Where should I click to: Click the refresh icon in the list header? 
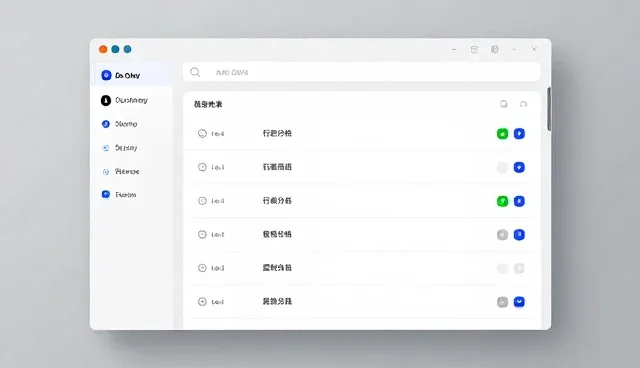tap(523, 104)
